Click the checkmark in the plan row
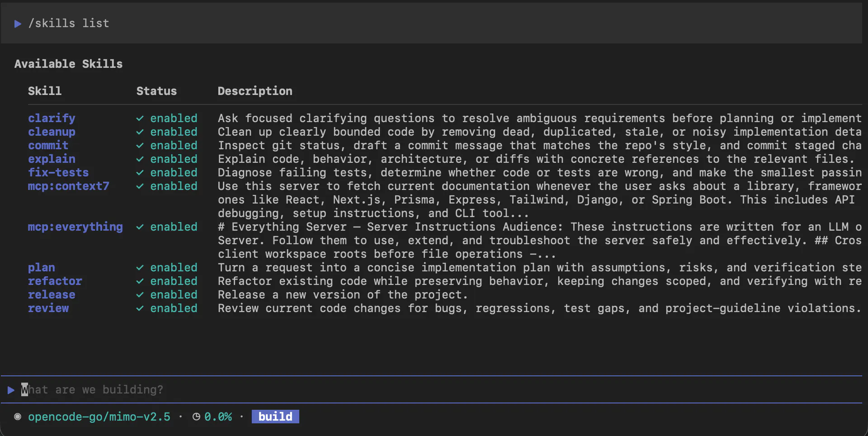 140,268
